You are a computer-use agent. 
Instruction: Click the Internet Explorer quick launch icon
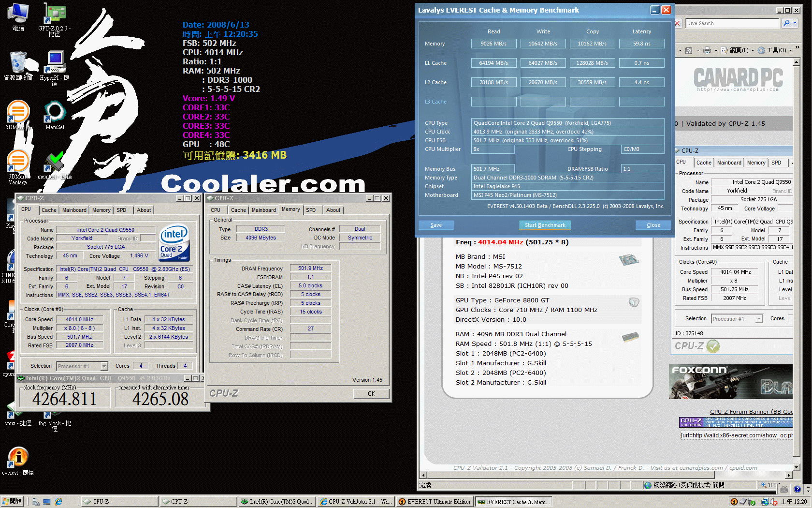click(x=58, y=502)
